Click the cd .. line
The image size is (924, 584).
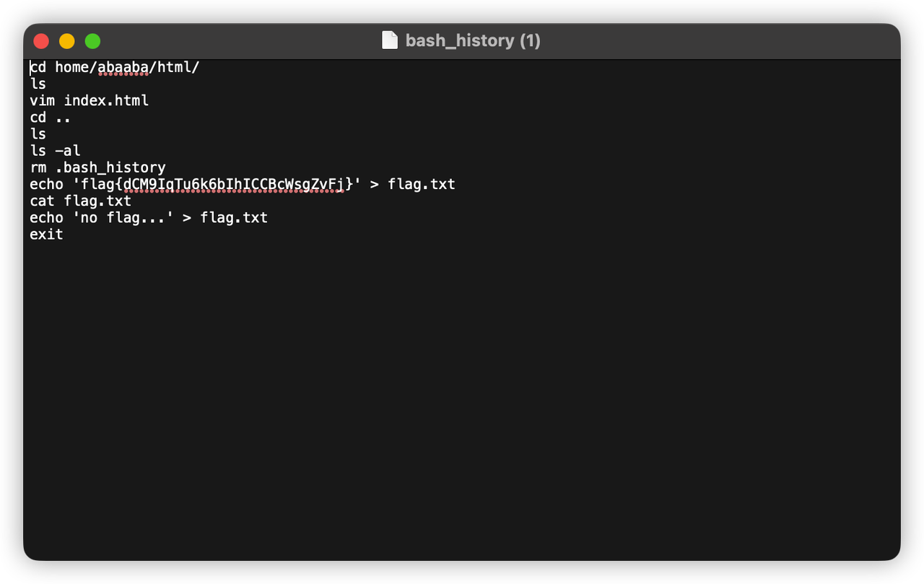(x=49, y=117)
